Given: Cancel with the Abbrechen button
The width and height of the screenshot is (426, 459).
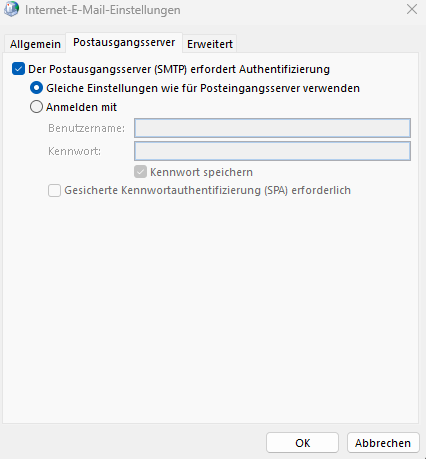Looking at the screenshot, I should 383,443.
